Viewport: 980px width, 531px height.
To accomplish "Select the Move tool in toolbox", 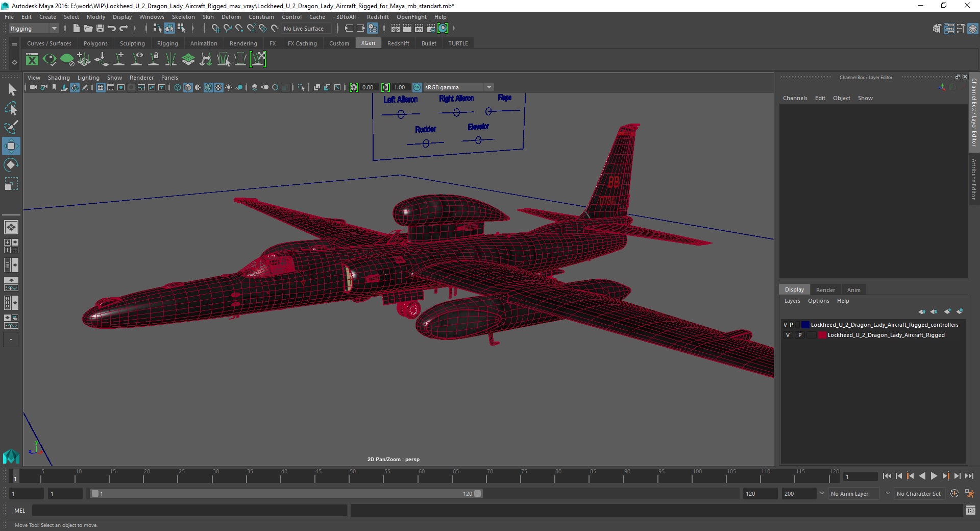I will [11, 146].
